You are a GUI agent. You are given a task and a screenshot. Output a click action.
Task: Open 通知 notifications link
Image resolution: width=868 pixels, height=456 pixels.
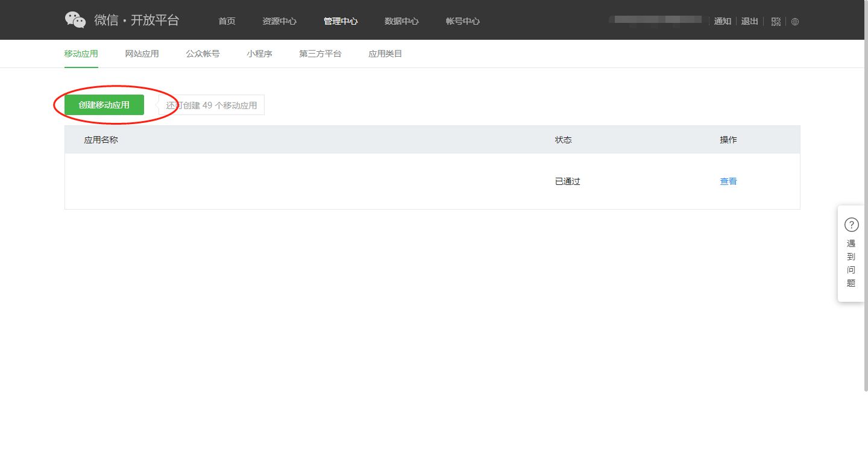point(722,21)
